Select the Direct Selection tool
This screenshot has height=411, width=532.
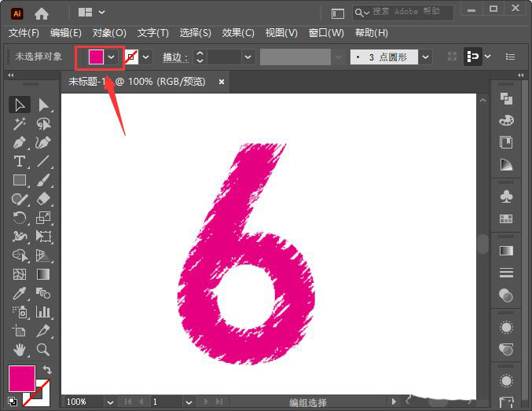(x=43, y=105)
